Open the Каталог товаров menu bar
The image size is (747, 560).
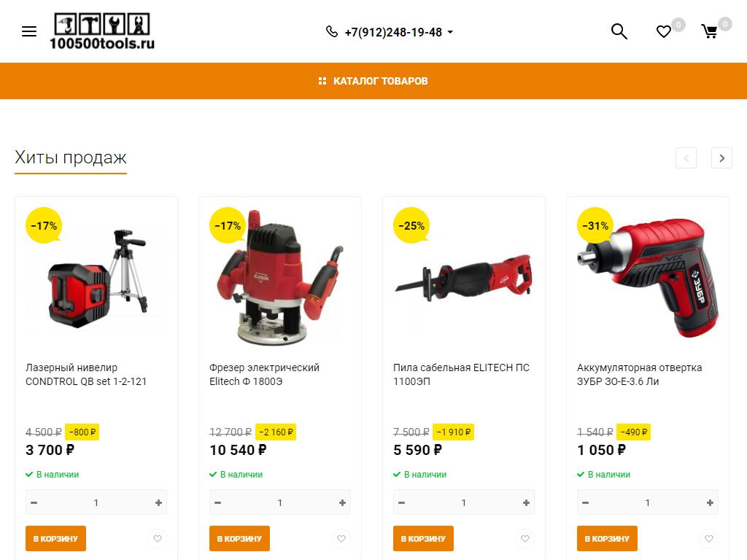[x=373, y=81]
